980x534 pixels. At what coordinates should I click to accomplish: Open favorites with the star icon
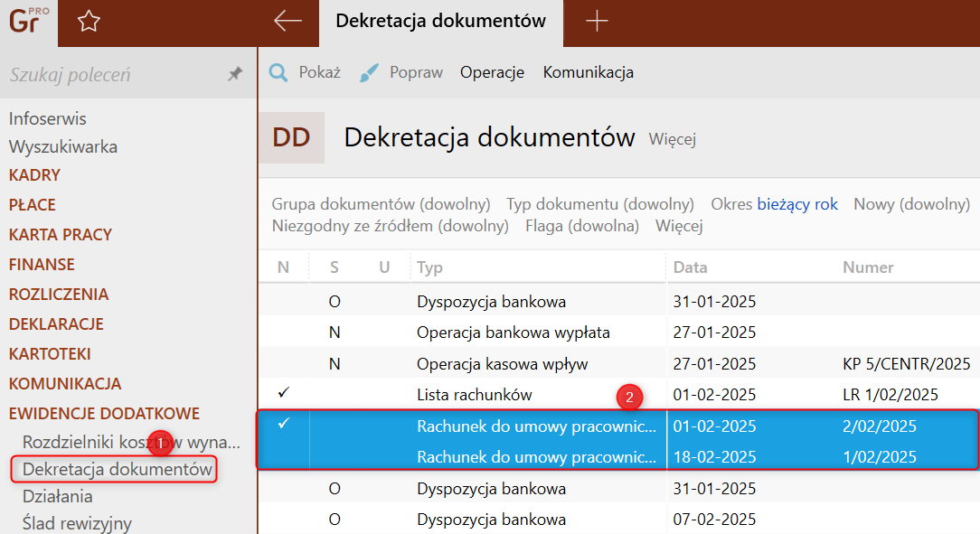coord(89,22)
